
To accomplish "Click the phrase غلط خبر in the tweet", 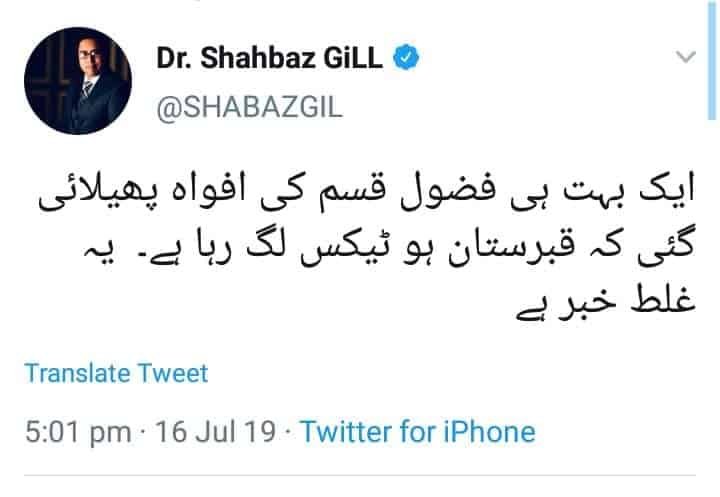I will pos(627,301).
